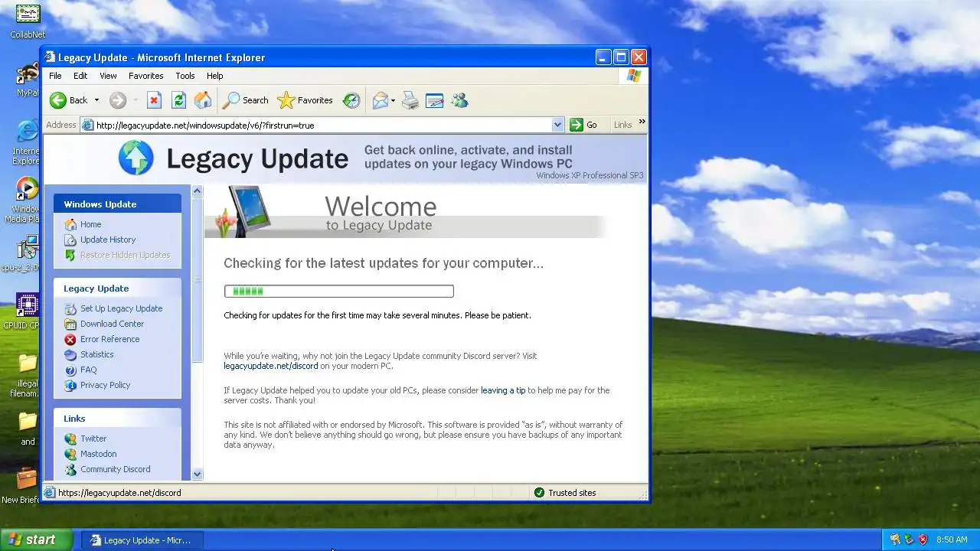Open the Download Center link
Viewport: 980px width, 551px height.
(112, 324)
